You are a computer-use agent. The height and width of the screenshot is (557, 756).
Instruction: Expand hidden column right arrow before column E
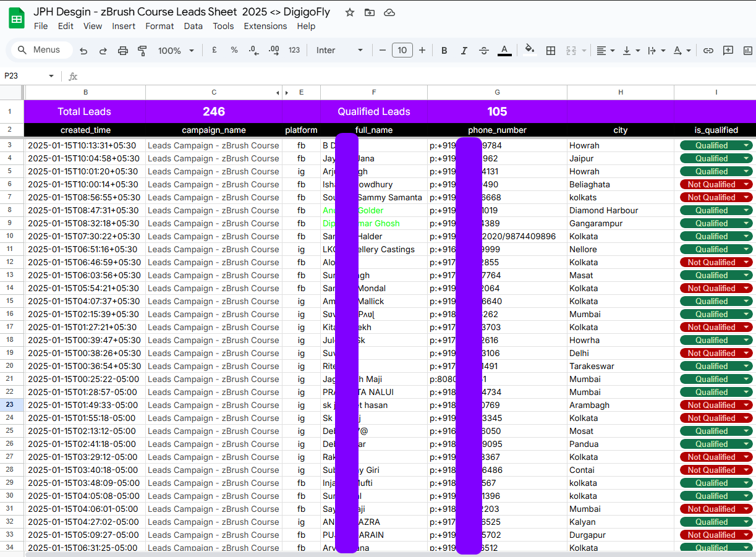(x=287, y=93)
